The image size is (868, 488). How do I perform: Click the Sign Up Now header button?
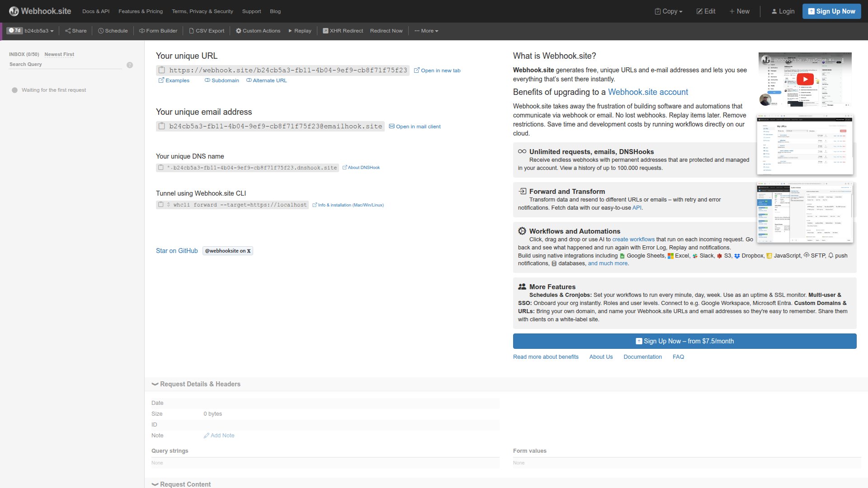[x=831, y=11]
